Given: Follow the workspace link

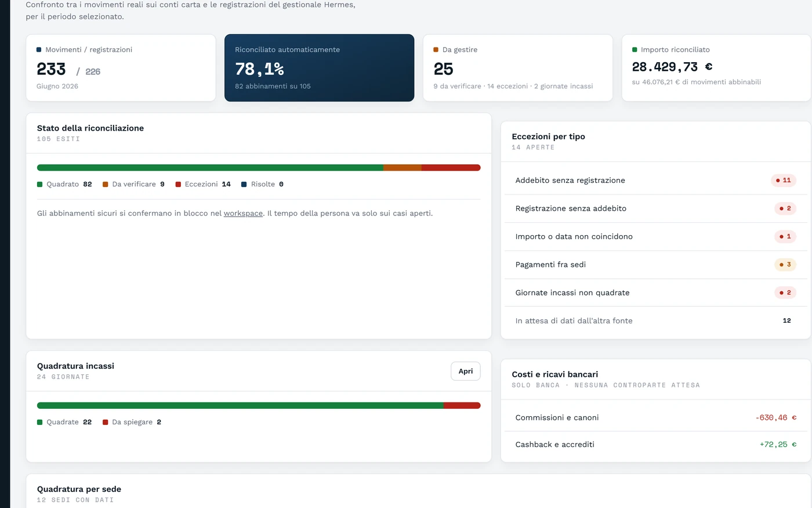Looking at the screenshot, I should point(243,214).
